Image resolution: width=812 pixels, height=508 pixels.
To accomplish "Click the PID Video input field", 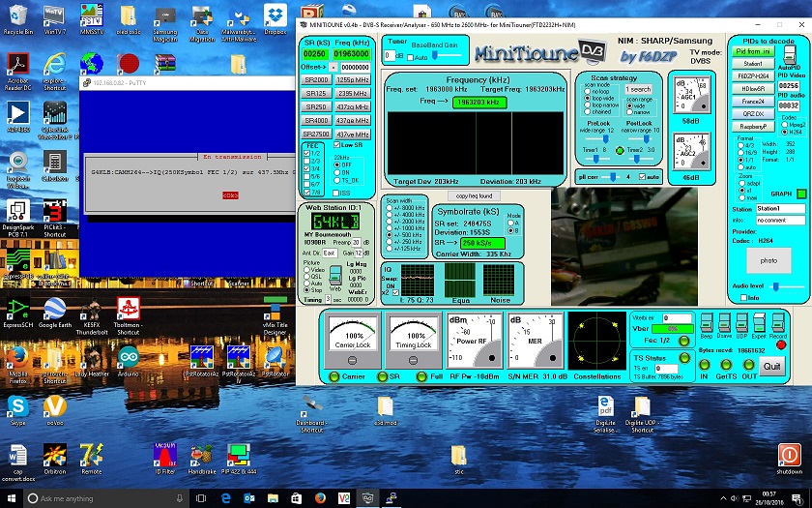I will (x=789, y=86).
